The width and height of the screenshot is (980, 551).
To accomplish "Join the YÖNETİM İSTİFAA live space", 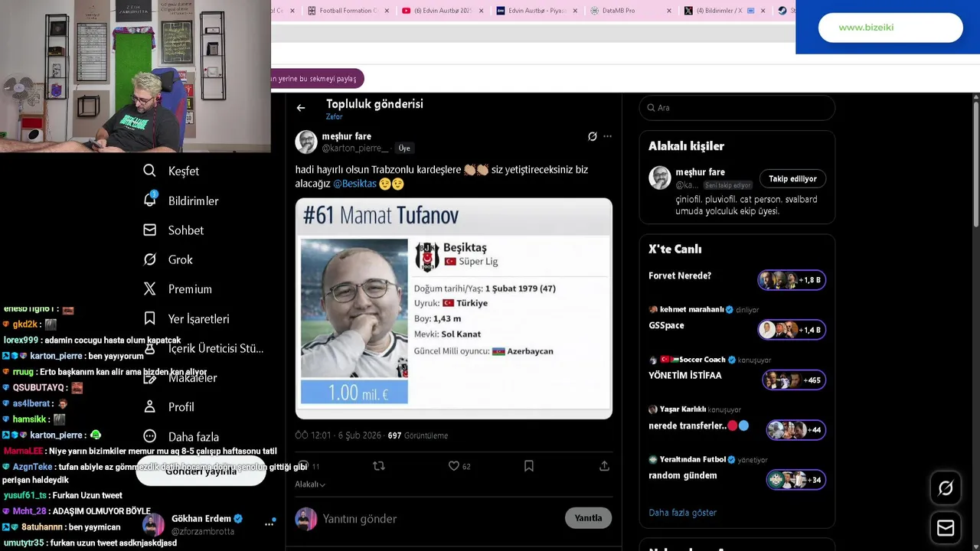I will pos(685,376).
